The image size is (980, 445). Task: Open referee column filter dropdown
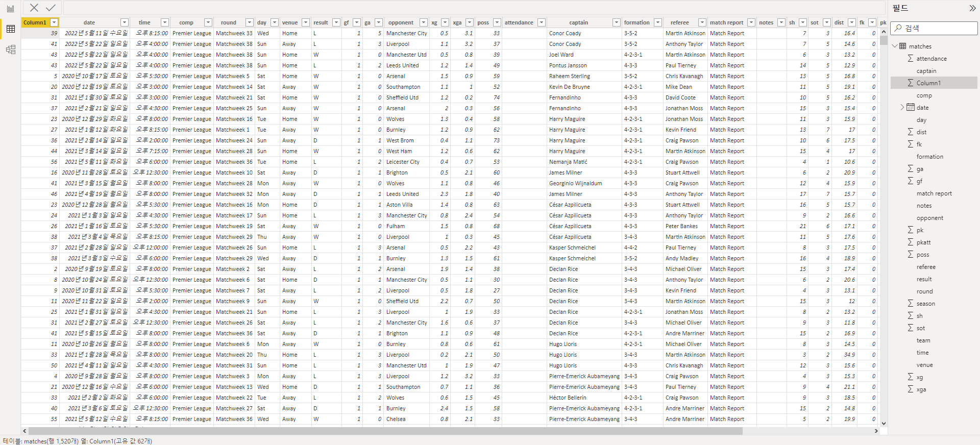702,22
